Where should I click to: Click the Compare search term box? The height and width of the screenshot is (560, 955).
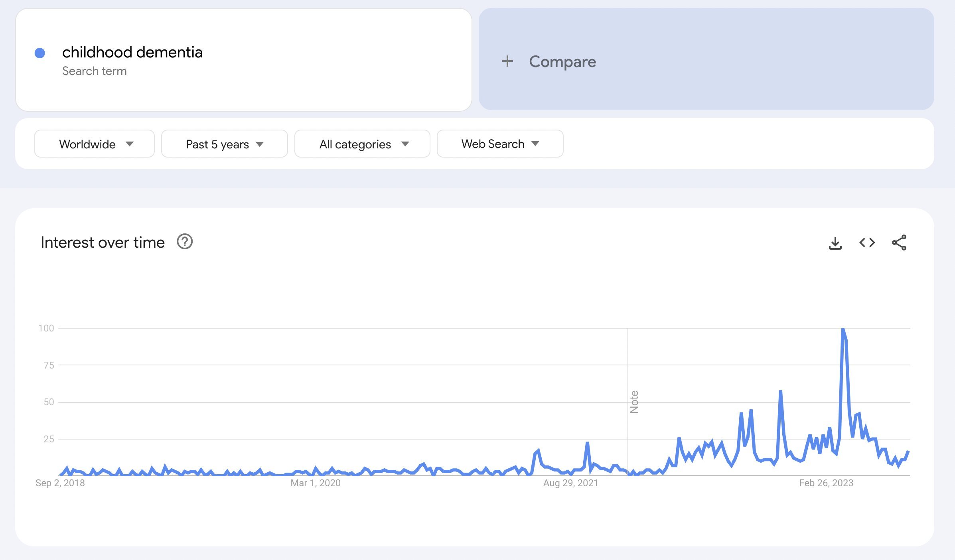point(706,60)
